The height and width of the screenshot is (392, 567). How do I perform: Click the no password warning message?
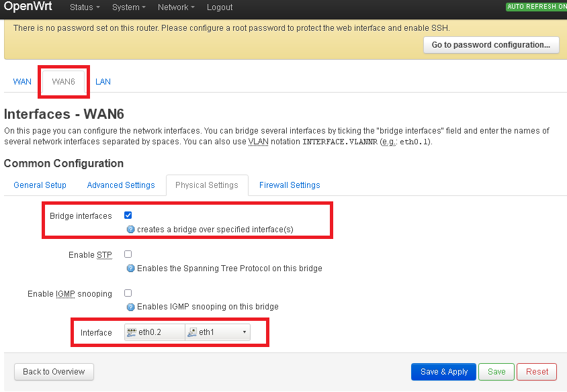[231, 28]
